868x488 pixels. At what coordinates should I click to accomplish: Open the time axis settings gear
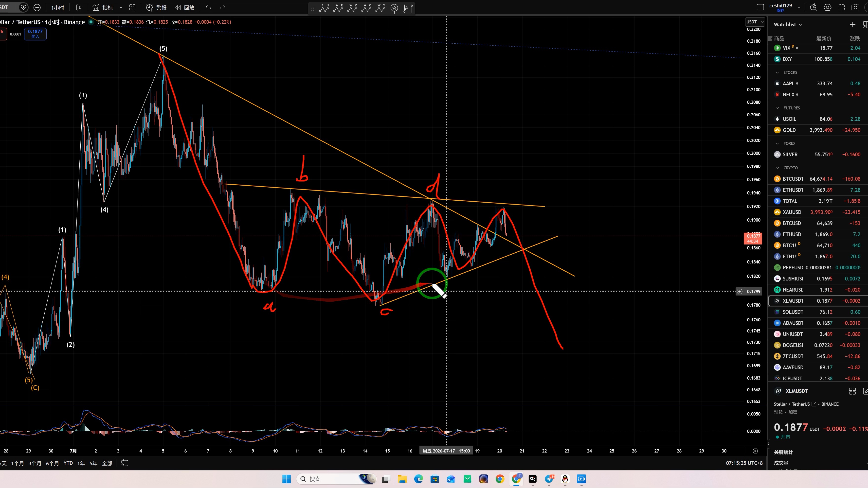pyautogui.click(x=755, y=451)
